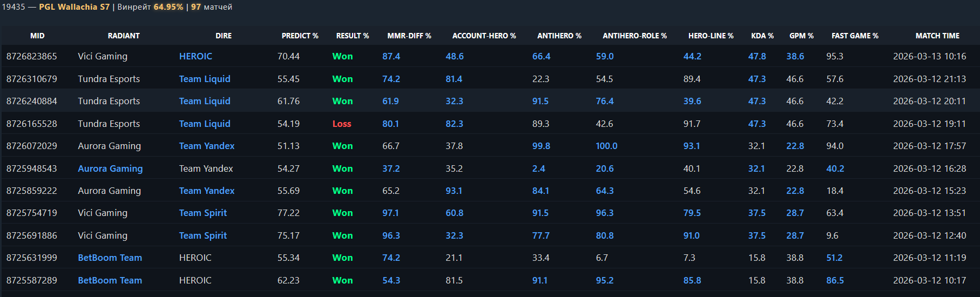
Task: Sort by the ANTIHERO % column header
Action: (559, 36)
